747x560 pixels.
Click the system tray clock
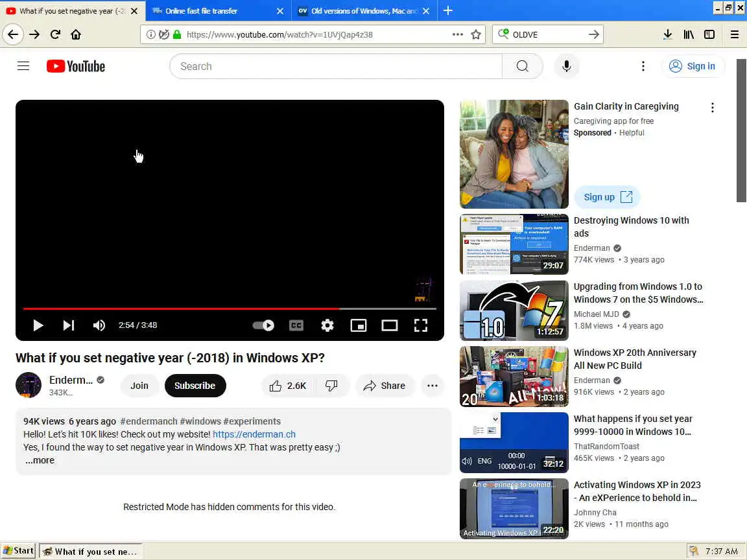coord(721,552)
